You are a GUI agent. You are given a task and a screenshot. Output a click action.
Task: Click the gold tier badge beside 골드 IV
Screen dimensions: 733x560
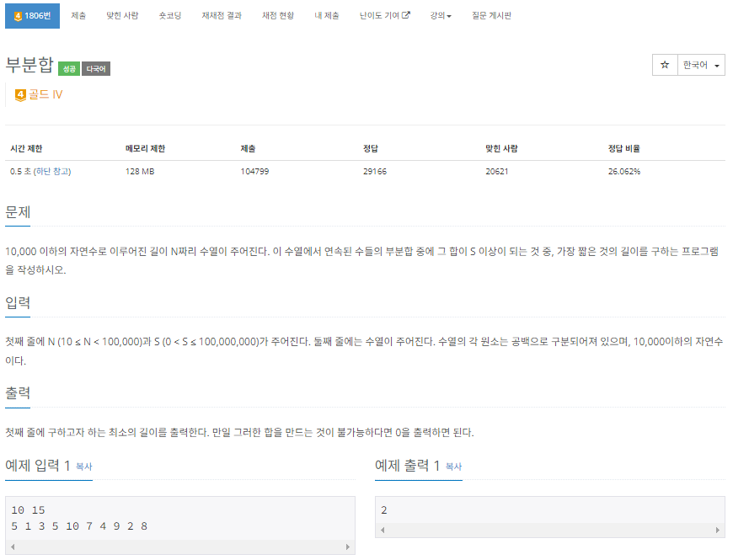pos(20,95)
